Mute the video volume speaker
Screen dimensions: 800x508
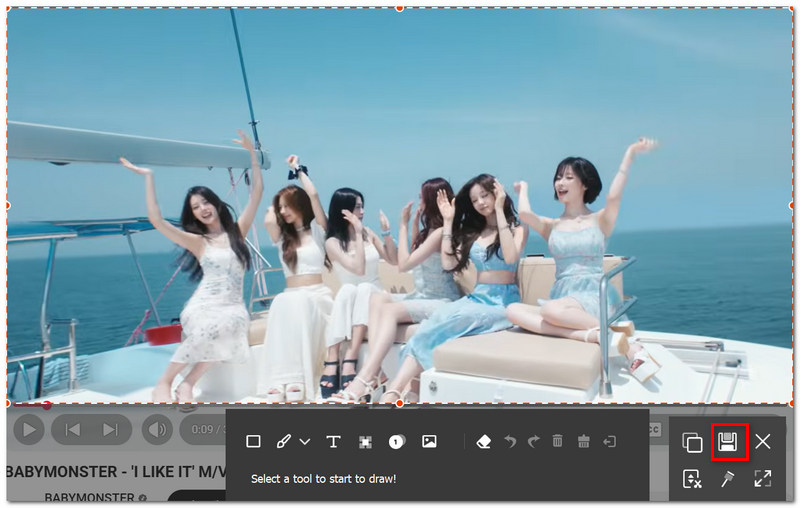coord(157,429)
